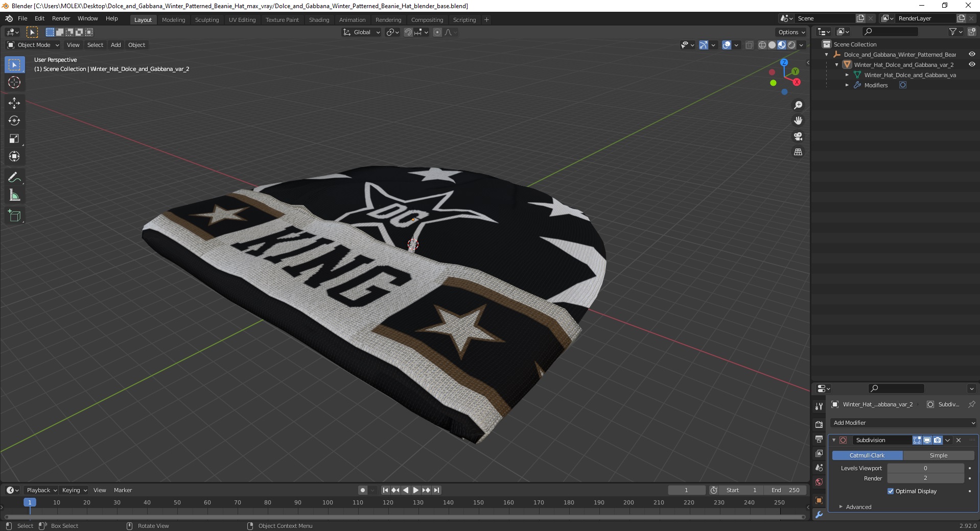This screenshot has width=980, height=531.
Task: Add a new collection in the outliner
Action: pos(971,32)
